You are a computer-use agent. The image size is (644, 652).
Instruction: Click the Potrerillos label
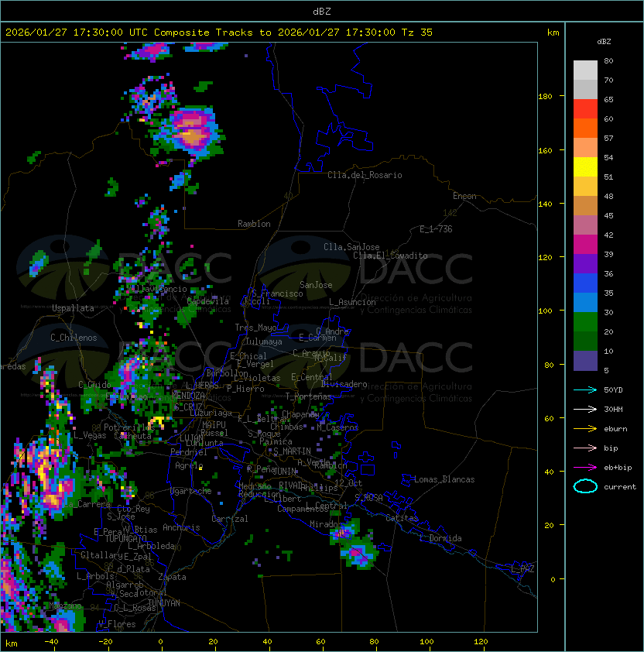(x=129, y=427)
